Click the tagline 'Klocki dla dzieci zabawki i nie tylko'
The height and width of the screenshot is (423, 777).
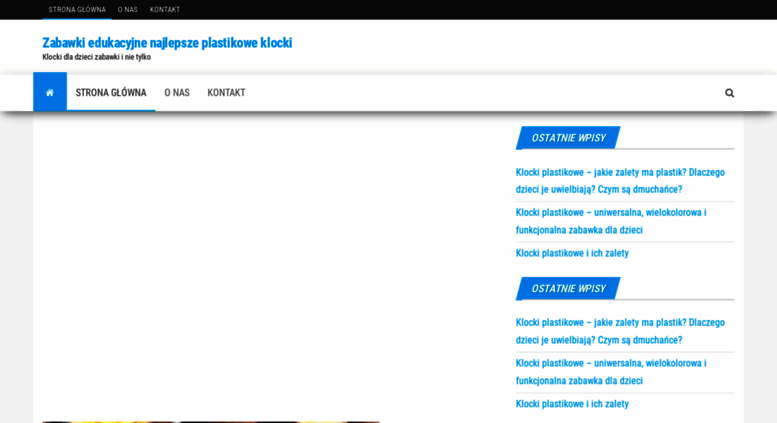[97, 57]
